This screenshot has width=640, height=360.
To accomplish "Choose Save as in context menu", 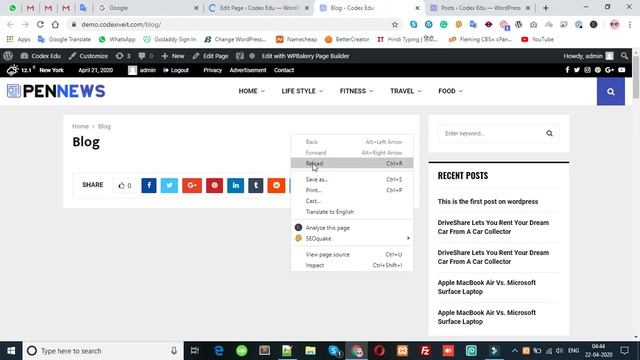I will click(352, 179).
